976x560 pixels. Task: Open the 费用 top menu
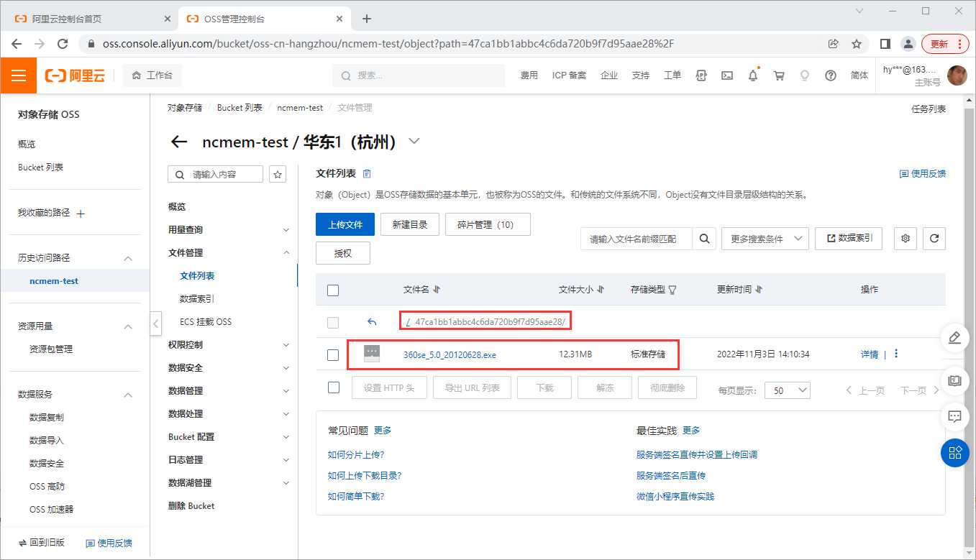[x=529, y=75]
